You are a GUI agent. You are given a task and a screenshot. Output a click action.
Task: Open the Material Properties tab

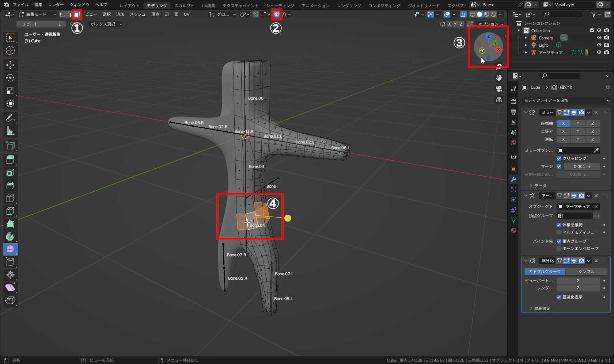pos(513,230)
